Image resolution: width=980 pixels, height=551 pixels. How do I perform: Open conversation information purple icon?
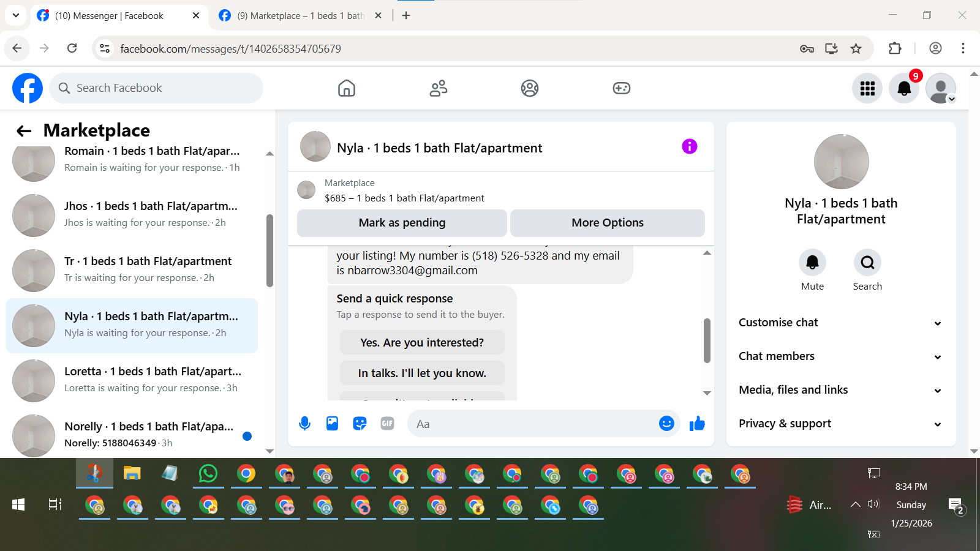(690, 146)
